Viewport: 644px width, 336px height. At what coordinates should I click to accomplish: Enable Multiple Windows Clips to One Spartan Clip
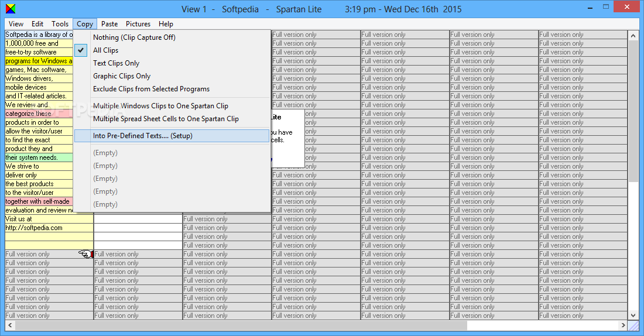172,106
